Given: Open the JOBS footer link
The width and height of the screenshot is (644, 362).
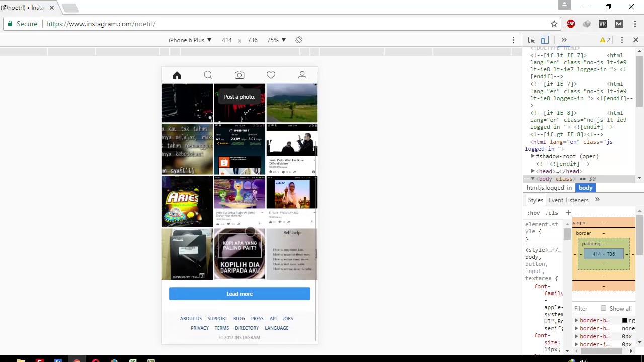Looking at the screenshot, I should [287, 318].
